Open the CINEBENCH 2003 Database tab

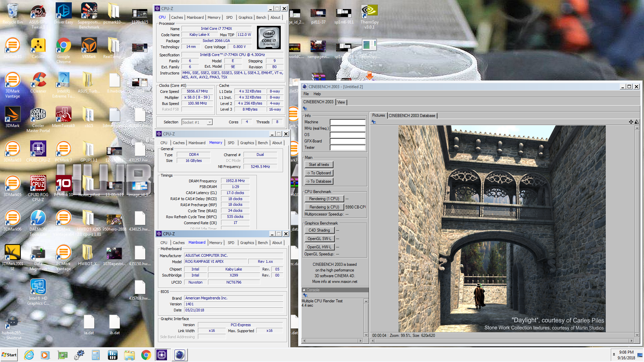click(412, 116)
